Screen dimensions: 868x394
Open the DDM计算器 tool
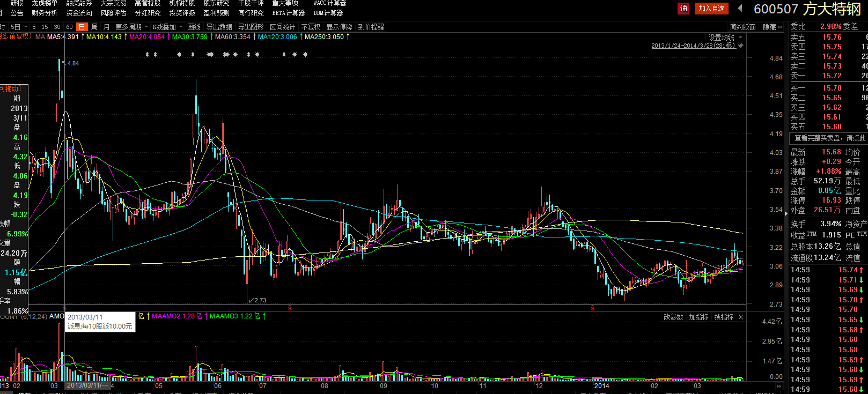(x=328, y=13)
